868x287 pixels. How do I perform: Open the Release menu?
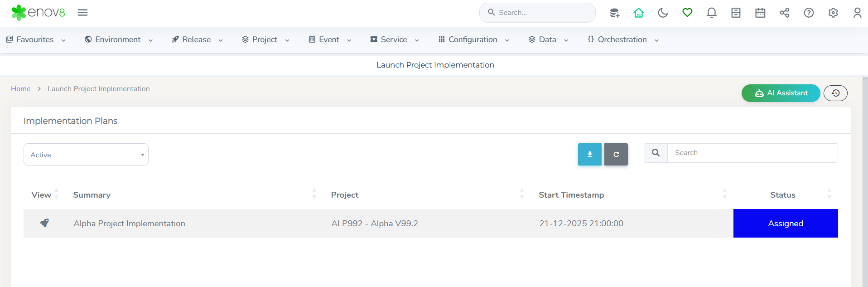click(197, 40)
